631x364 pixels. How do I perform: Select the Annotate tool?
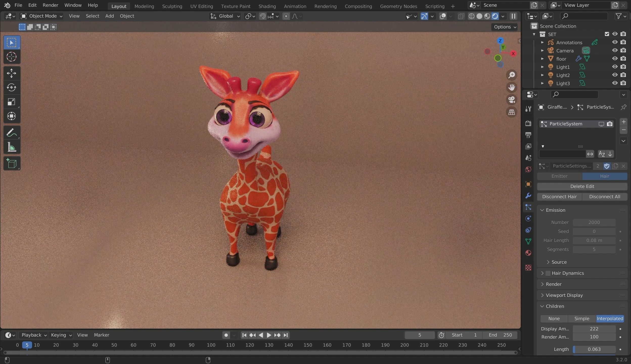pyautogui.click(x=11, y=133)
